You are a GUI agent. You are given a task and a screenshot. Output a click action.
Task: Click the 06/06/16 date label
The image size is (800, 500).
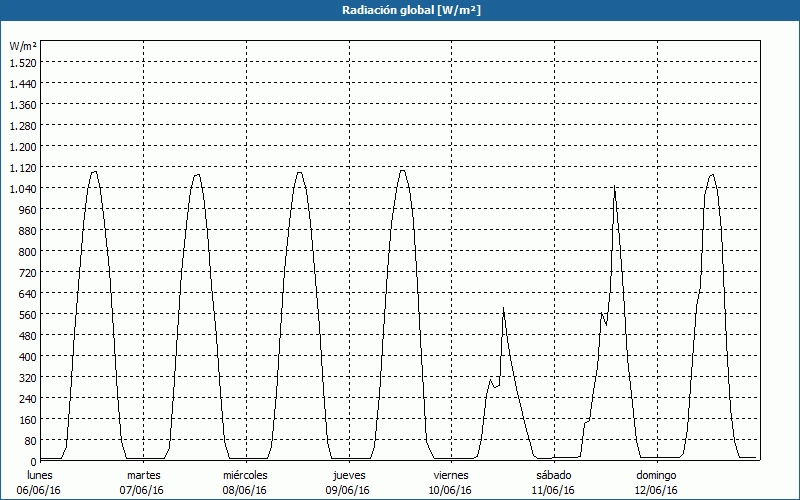pyautogui.click(x=38, y=490)
